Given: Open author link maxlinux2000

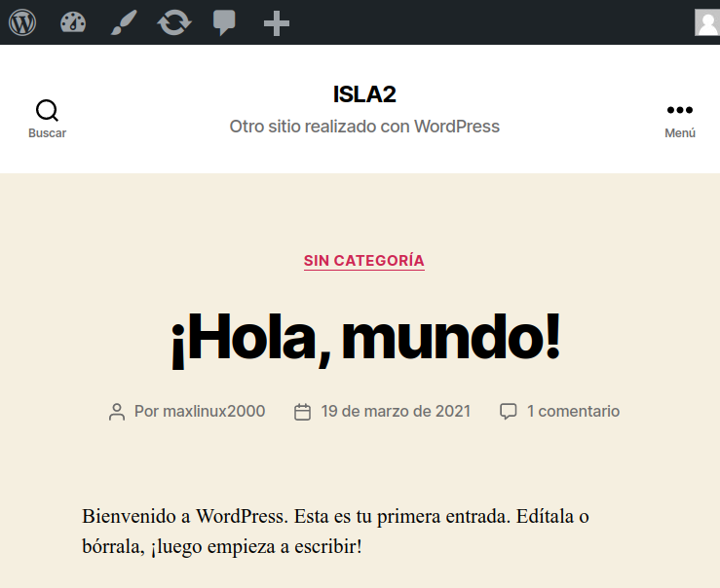Looking at the screenshot, I should coord(214,411).
